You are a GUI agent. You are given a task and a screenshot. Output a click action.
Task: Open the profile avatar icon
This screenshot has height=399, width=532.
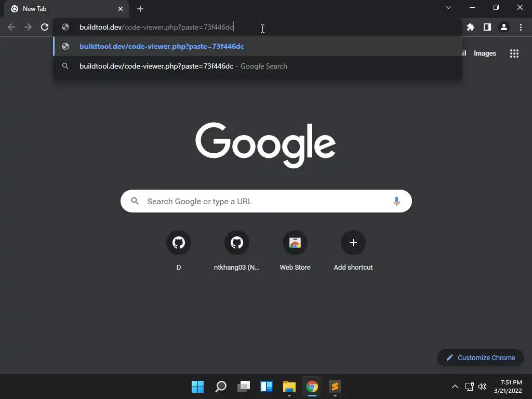[x=504, y=27]
